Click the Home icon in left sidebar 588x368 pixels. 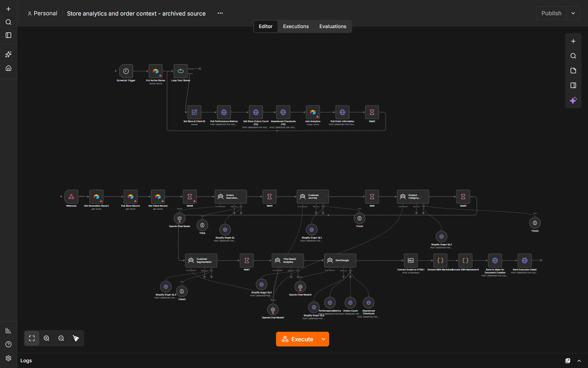[8, 68]
